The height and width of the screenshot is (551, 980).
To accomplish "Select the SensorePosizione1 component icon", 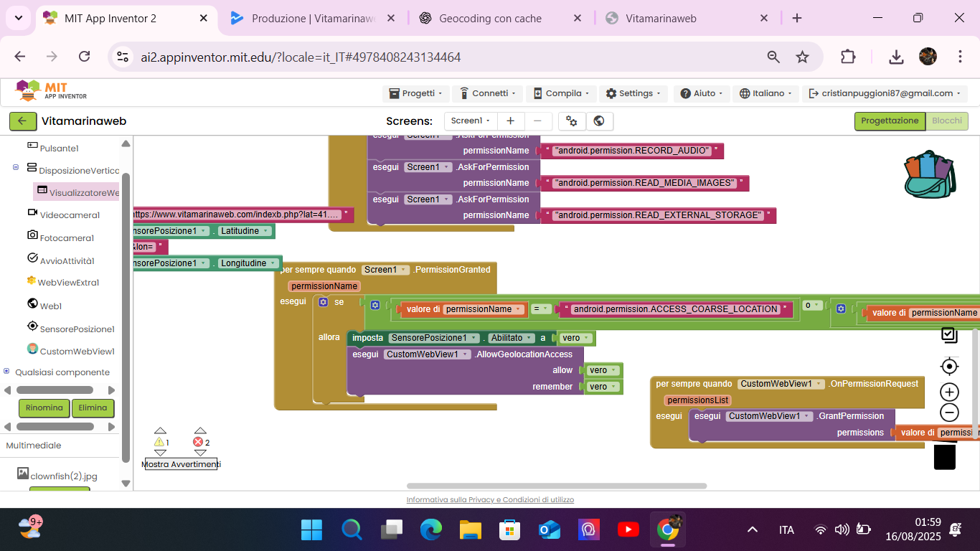I will (32, 326).
